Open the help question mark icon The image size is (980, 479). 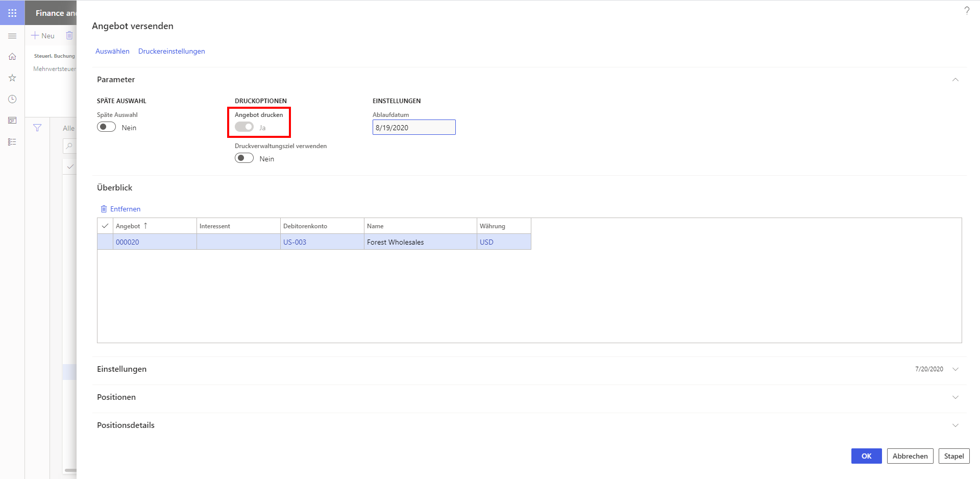(x=967, y=11)
